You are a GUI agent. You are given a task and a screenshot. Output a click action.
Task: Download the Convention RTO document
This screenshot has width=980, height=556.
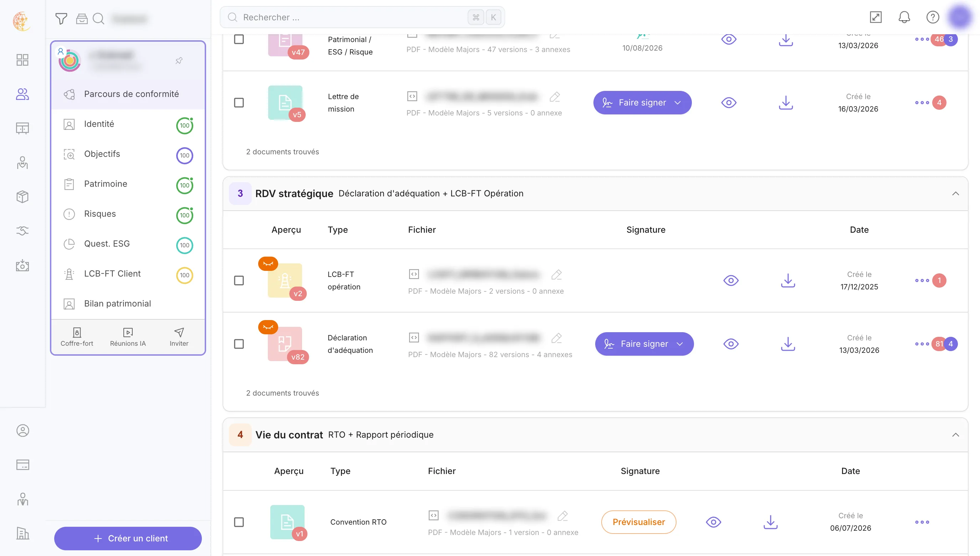click(x=771, y=522)
